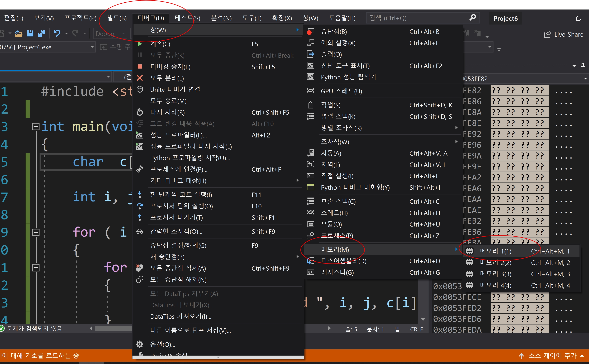Open the Debug configuration dropdown
589x364 pixels.
[x=110, y=34]
